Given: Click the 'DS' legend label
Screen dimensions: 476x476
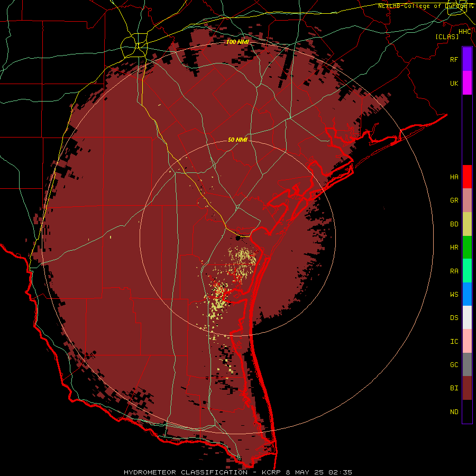Looking at the screenshot, I should tap(454, 317).
